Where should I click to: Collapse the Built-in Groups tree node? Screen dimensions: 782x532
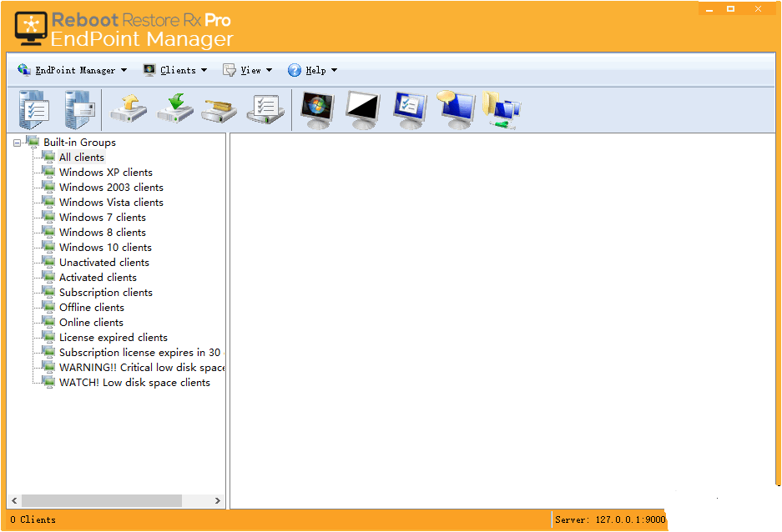[x=18, y=143]
